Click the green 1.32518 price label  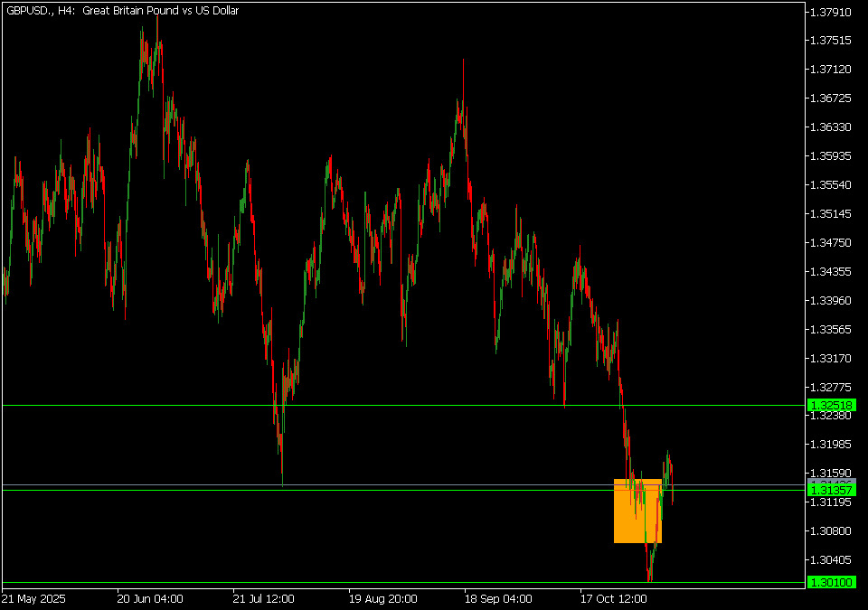point(831,405)
